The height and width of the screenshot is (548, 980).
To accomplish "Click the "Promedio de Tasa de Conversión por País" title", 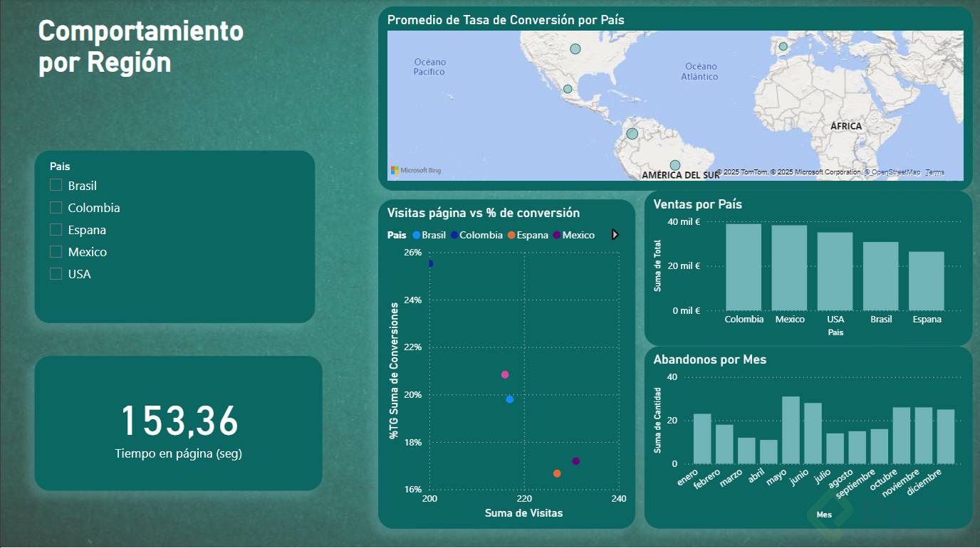I will [x=506, y=20].
